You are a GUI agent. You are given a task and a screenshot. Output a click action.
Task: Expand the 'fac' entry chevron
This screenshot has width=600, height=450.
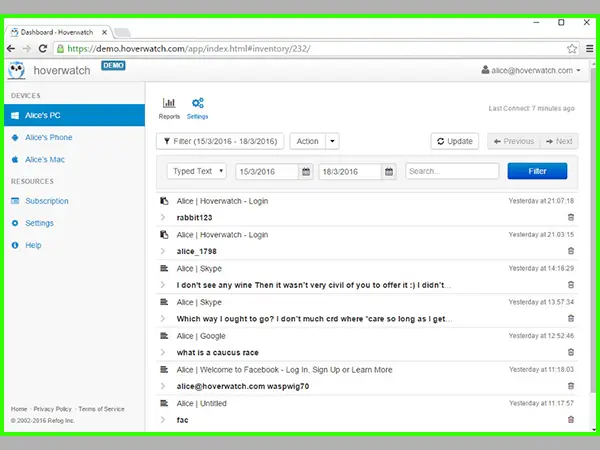(163, 419)
